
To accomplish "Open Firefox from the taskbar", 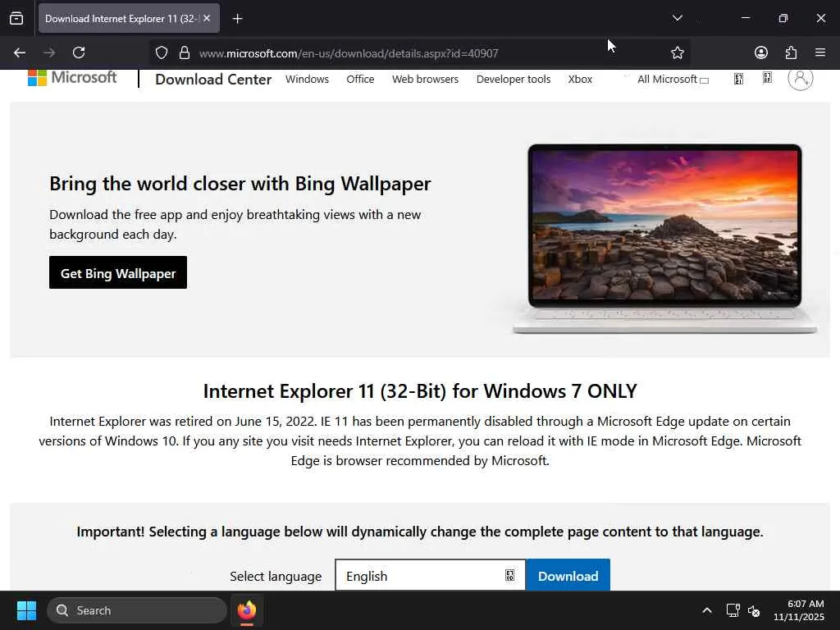I will tap(247, 610).
